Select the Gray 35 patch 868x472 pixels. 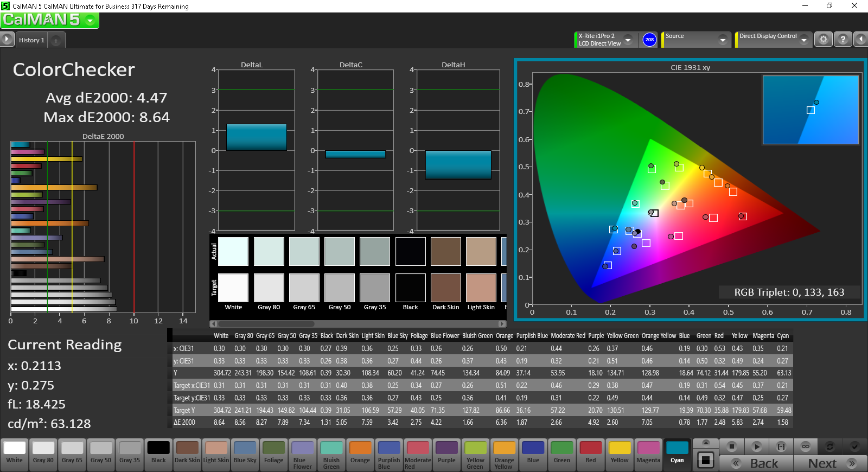[130, 455]
